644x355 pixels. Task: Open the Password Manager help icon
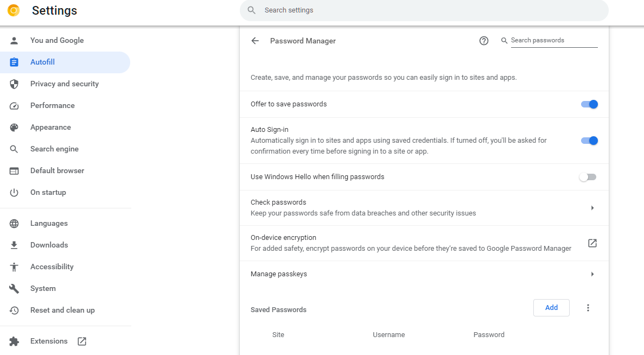click(x=484, y=41)
